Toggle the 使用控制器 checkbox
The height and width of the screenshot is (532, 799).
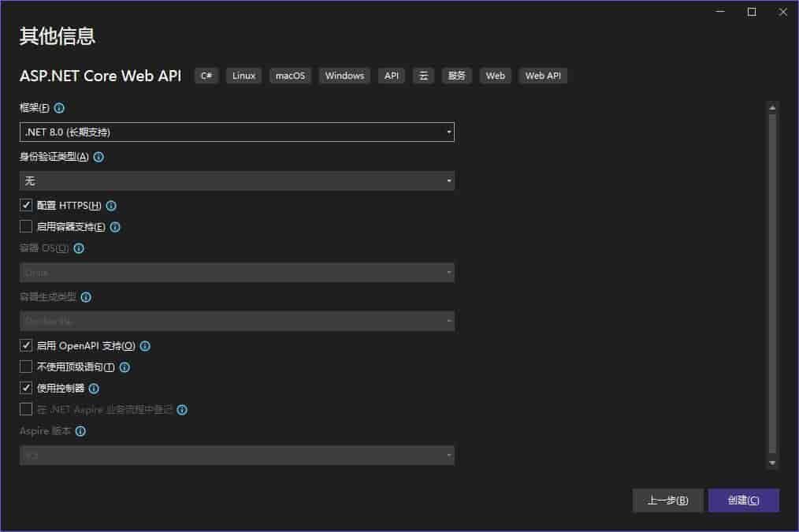pos(26,388)
